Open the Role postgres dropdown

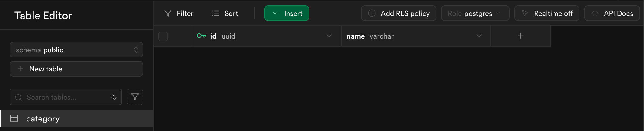click(475, 13)
